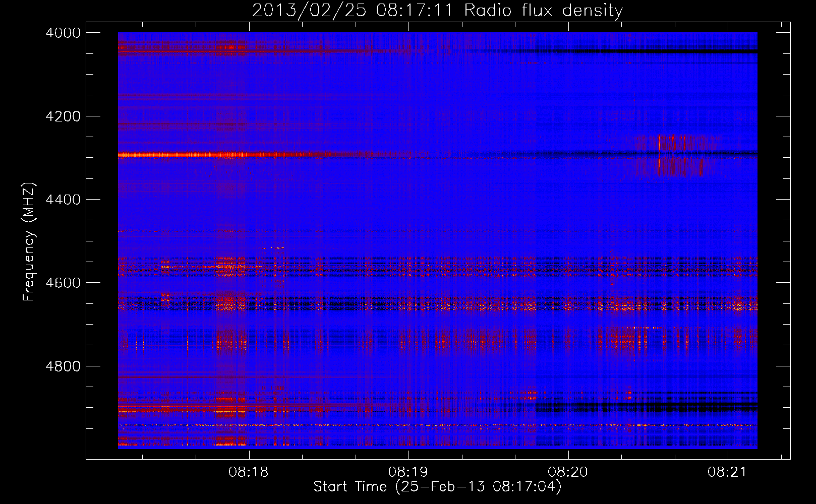
Task: Click the "Start Time (25-Feb-13 08:17:04)" axis label
Action: [437, 487]
